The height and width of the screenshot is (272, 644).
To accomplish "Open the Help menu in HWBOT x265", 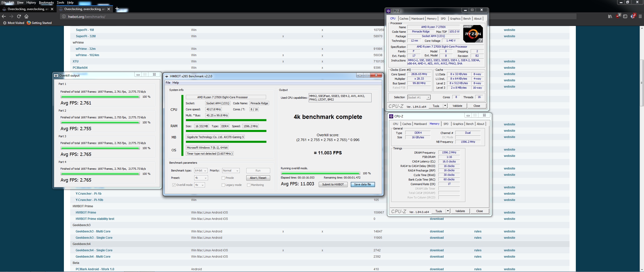I will 176,83.
